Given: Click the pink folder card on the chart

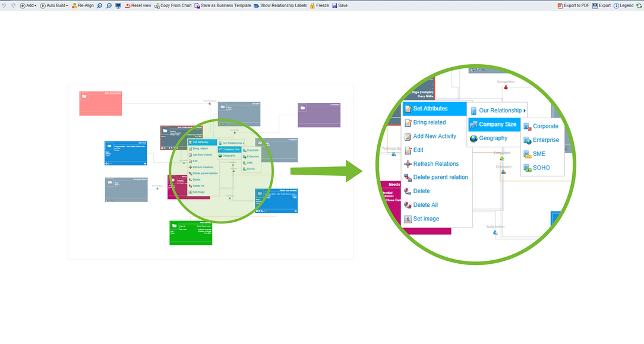Looking at the screenshot, I should (101, 103).
